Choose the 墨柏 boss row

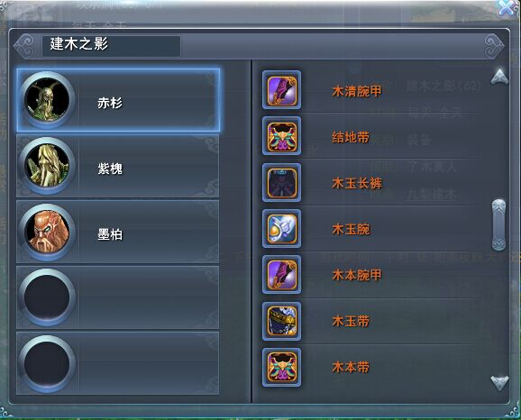pos(117,232)
